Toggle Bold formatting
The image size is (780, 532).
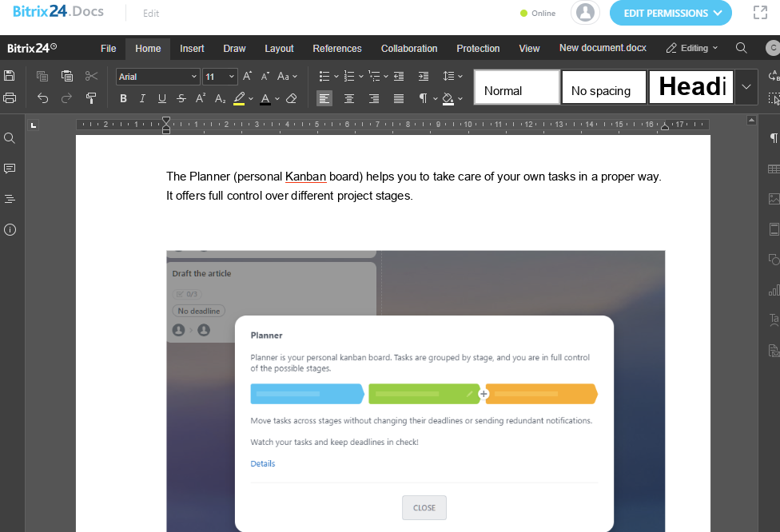(x=123, y=98)
